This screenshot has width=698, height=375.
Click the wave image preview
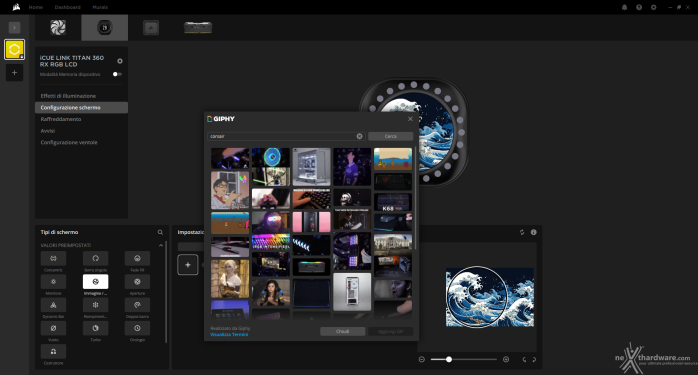490,297
